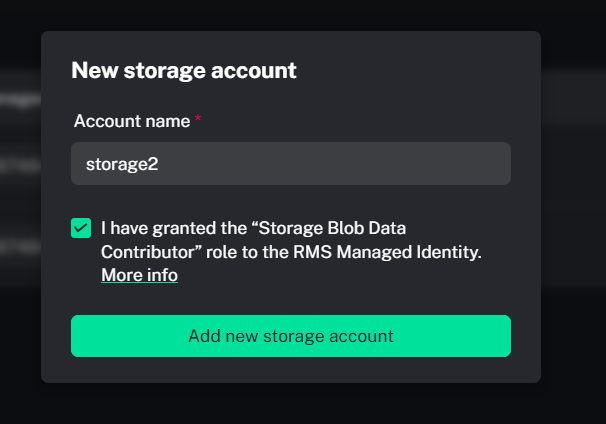The image size is (606, 424).
Task: Toggle the checkbox via its "I have granted" label
Action: (291, 240)
